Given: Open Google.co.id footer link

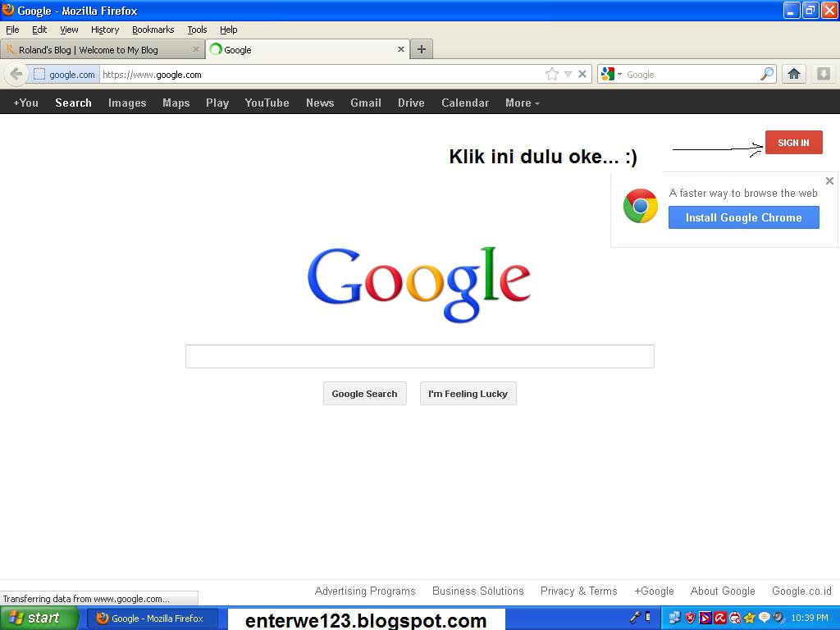Looking at the screenshot, I should click(801, 591).
